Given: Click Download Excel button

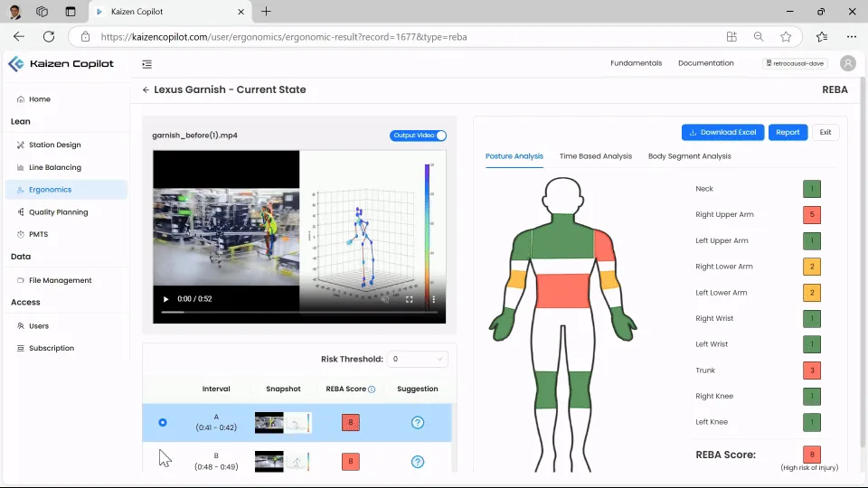Looking at the screenshot, I should [x=722, y=132].
